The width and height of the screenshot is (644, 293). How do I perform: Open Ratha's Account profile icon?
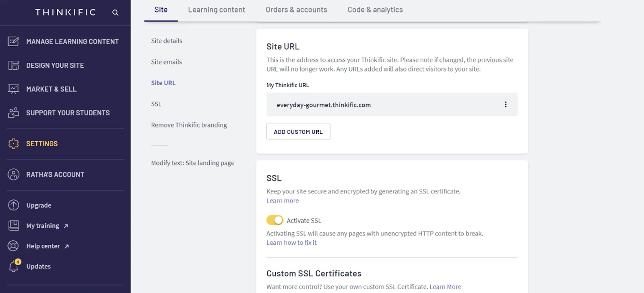point(13,174)
